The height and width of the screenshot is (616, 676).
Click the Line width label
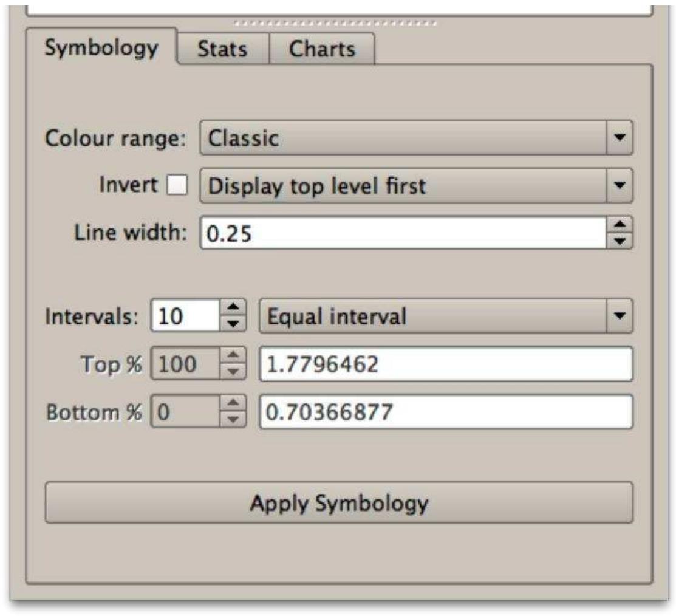[131, 232]
